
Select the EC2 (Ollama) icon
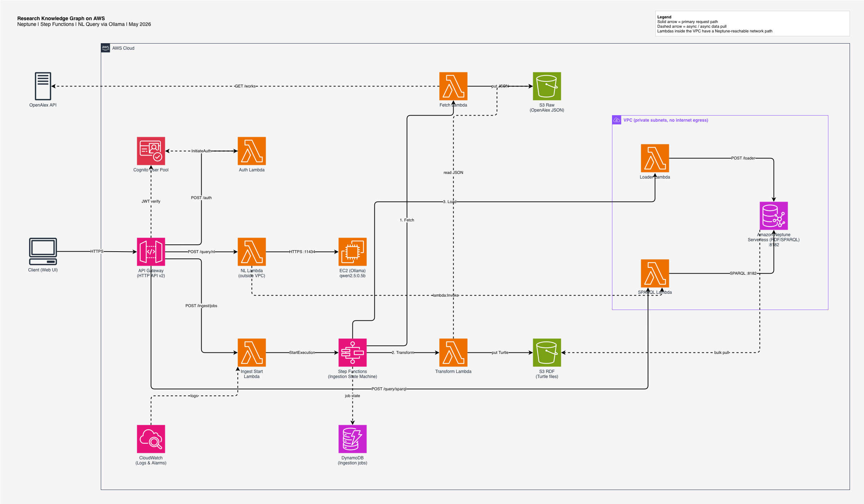coord(352,252)
